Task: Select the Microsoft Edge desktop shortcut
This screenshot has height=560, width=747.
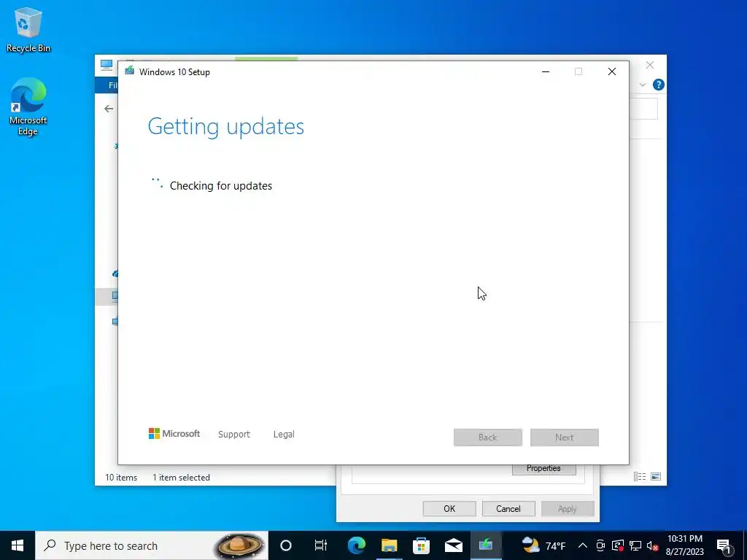Action: [28, 106]
